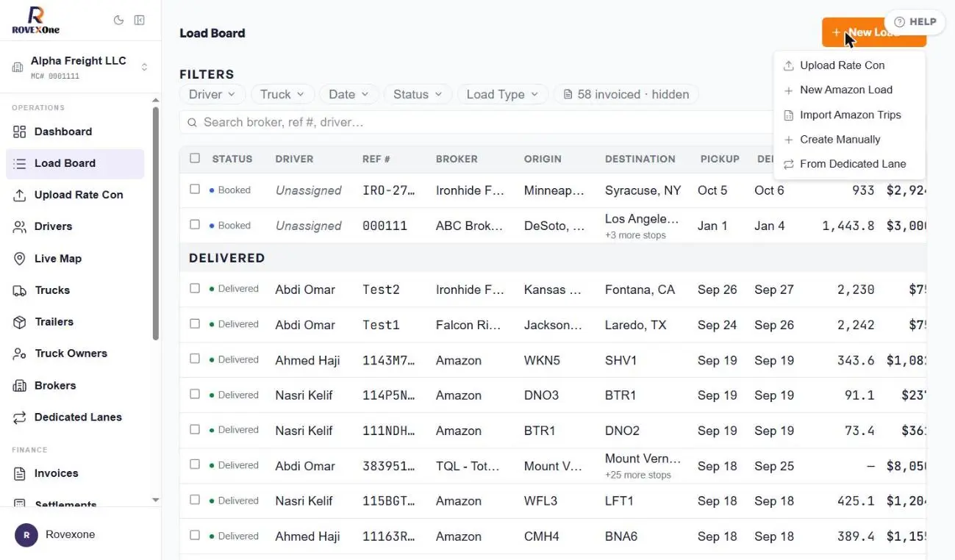Click the Dedicated Lanes arrows icon

click(20, 417)
